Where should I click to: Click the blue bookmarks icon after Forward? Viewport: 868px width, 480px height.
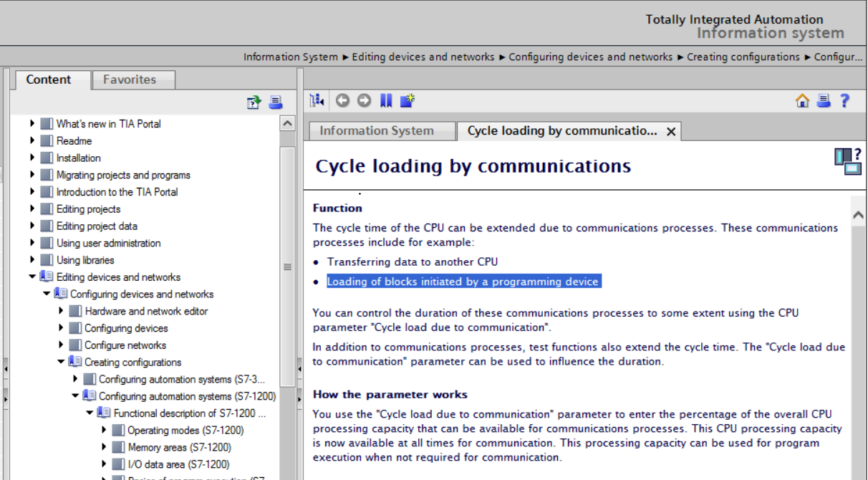tap(386, 101)
